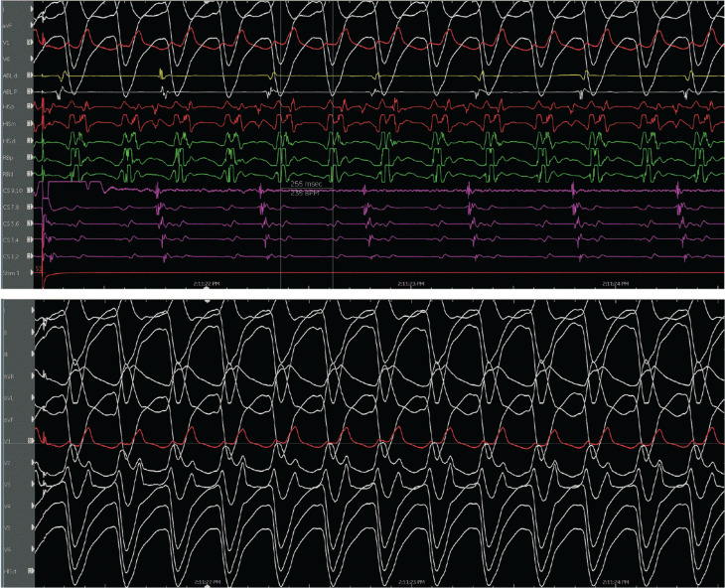
Task: Select the arrow marker beside Stim 1 channel
Action: coord(32,273)
